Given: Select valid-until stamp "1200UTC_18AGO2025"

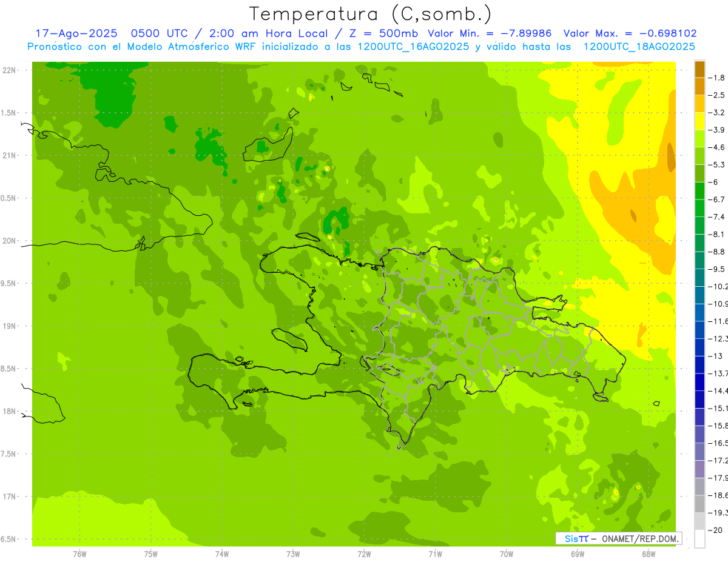Looking at the screenshot, I should click(639, 47).
